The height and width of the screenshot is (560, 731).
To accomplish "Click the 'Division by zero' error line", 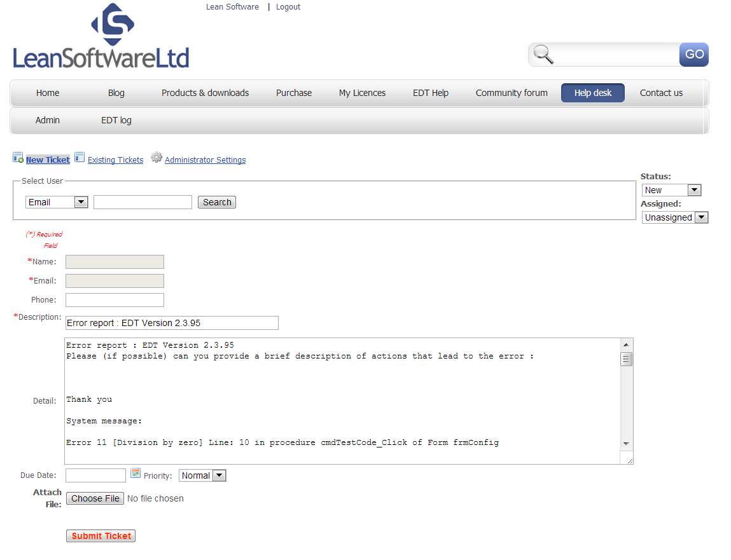I will click(282, 442).
